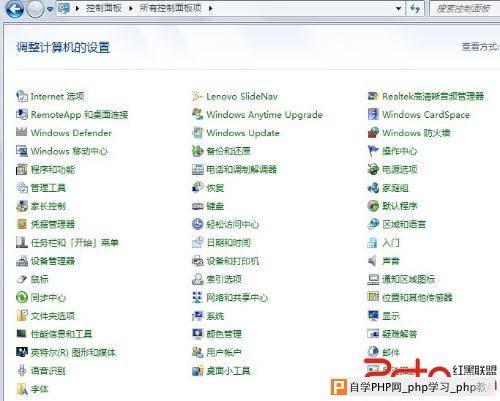
Task: Open the 程序和功能 link
Action: (x=53, y=169)
